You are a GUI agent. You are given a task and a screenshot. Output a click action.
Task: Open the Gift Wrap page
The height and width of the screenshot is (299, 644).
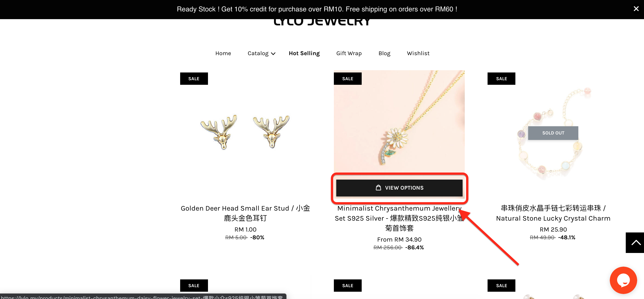pyautogui.click(x=349, y=53)
